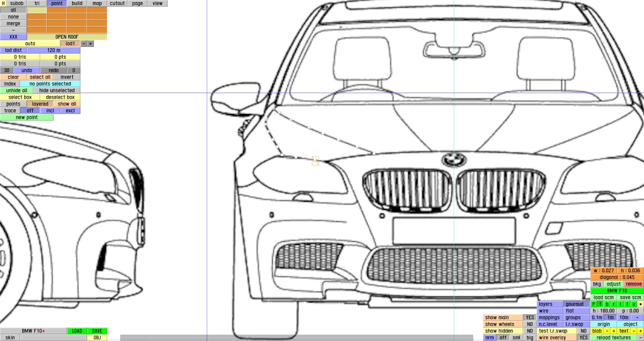Viewport: 644px width, 341px height.
Task: Remove the background image
Action: click(x=634, y=284)
